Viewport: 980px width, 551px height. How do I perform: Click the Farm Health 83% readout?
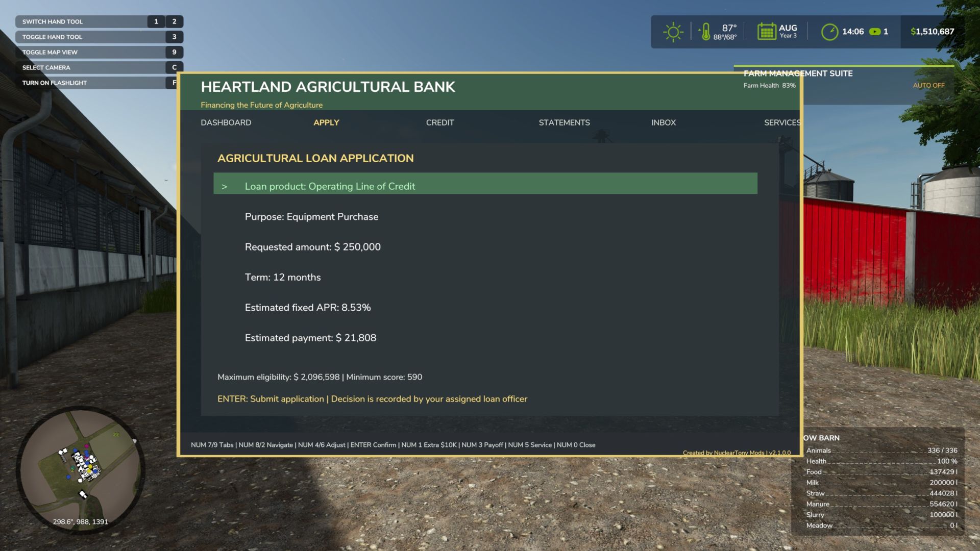tap(769, 85)
